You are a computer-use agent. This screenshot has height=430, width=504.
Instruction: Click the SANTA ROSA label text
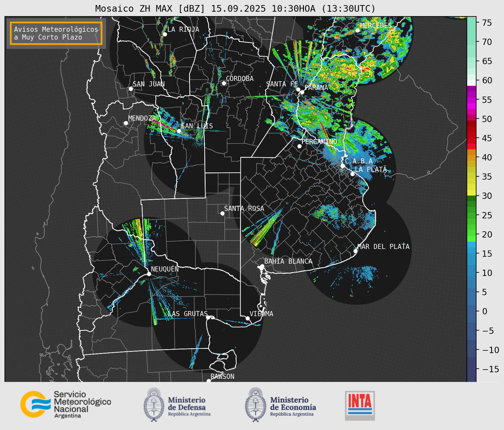pyautogui.click(x=244, y=208)
